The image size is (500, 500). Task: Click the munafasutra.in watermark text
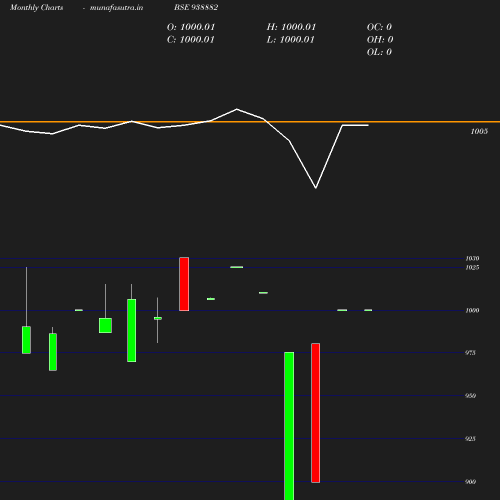(116, 7)
